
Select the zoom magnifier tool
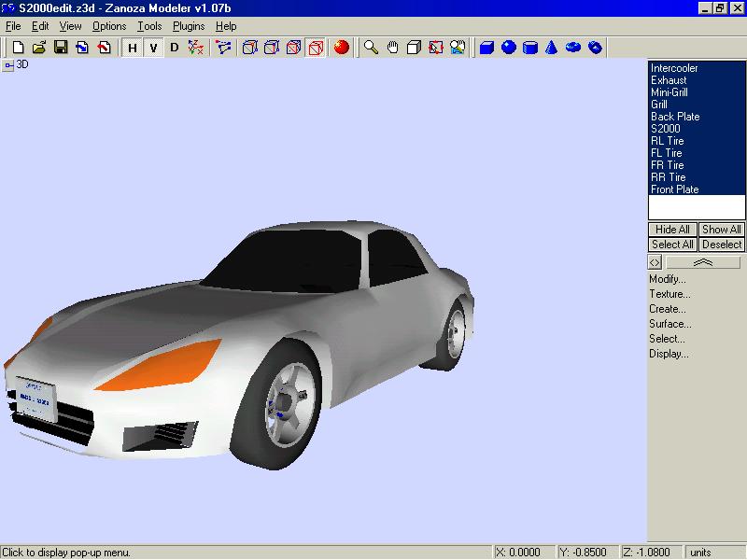371,48
